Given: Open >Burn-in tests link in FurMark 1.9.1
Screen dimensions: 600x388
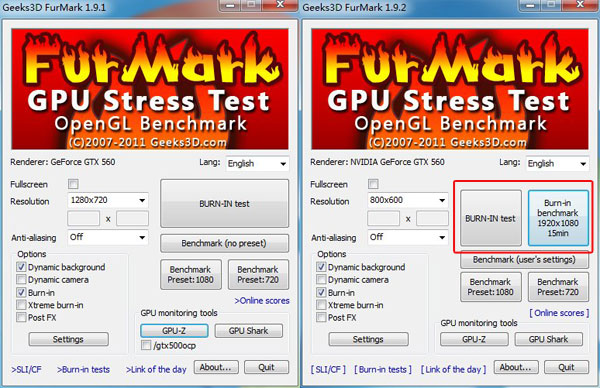Looking at the screenshot, I should (x=83, y=370).
